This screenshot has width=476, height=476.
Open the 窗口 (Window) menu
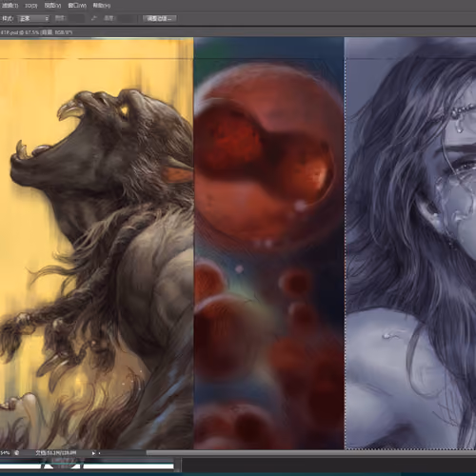(77, 6)
